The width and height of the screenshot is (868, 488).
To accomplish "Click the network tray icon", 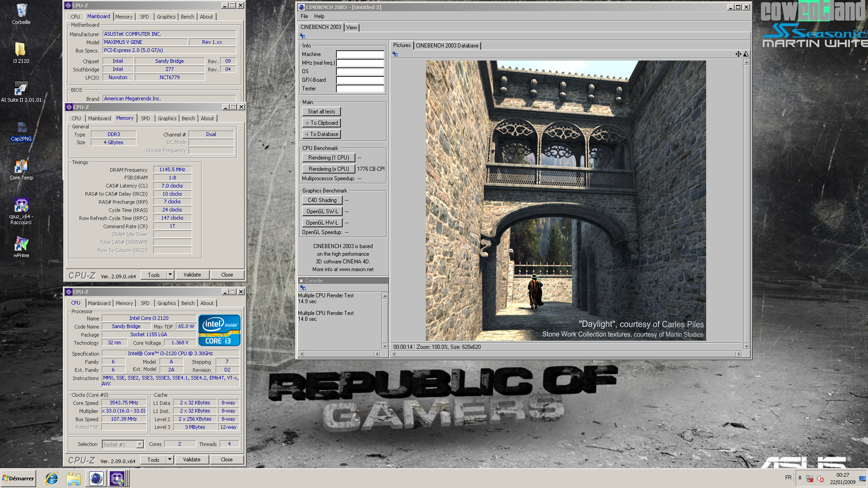I will 810,479.
